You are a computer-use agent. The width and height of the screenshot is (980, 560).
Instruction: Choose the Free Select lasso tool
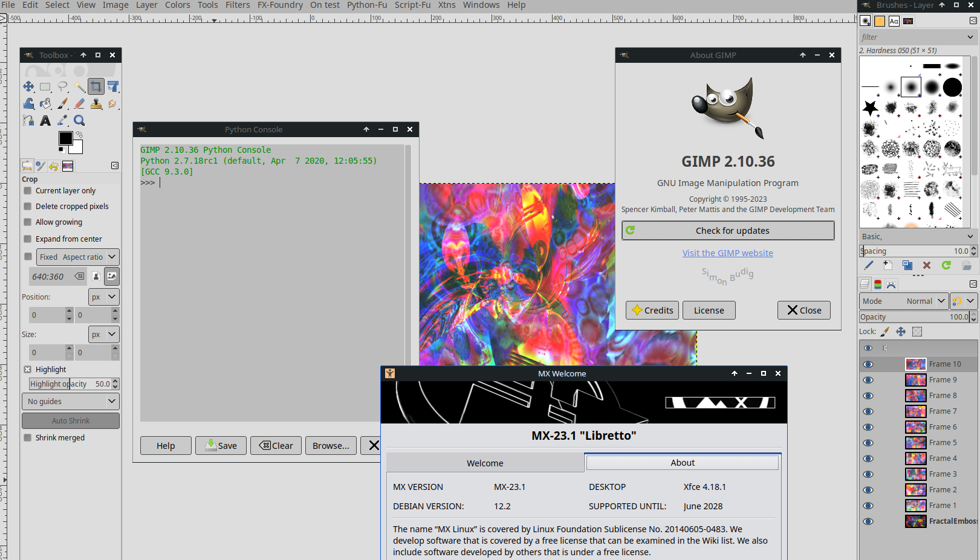point(62,86)
